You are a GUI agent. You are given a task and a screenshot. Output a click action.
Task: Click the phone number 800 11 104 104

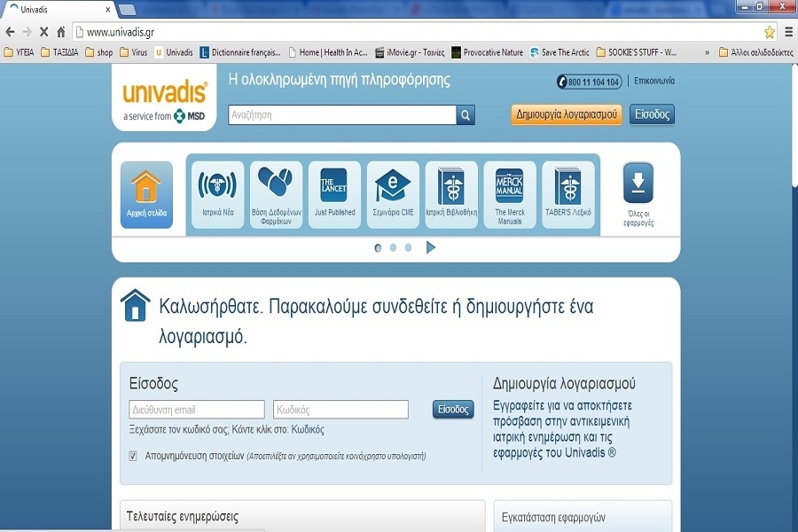590,82
